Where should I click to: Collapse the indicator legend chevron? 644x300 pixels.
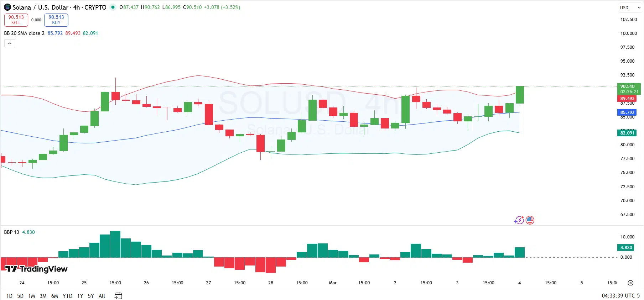click(x=10, y=43)
